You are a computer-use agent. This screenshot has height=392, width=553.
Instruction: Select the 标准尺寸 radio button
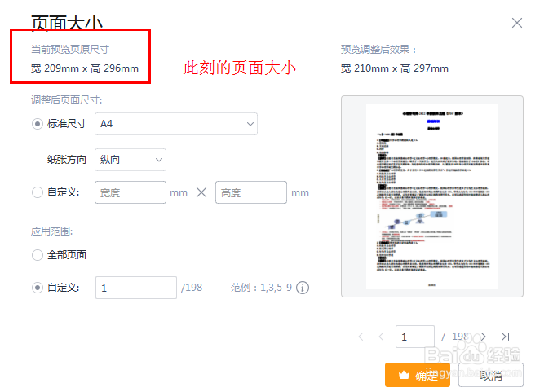point(38,124)
